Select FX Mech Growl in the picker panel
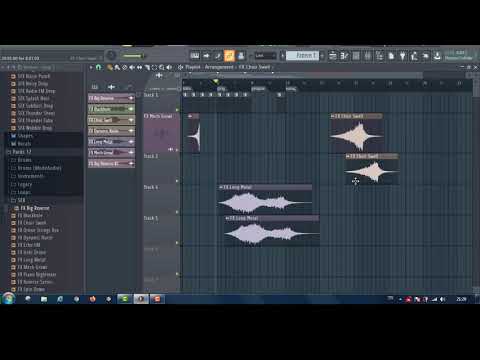480x360 pixels. [x=112, y=153]
